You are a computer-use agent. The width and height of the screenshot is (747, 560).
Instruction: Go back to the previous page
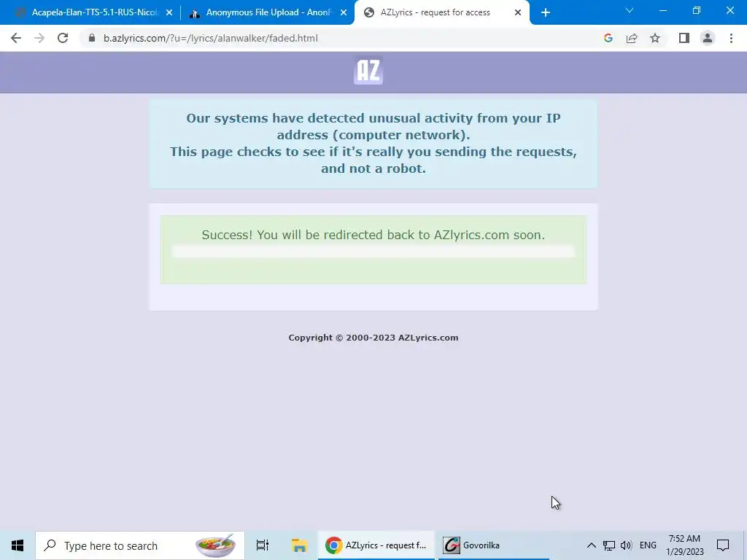tap(16, 38)
